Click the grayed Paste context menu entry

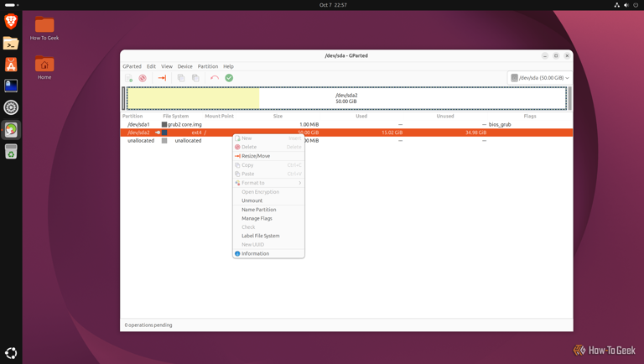(x=268, y=174)
